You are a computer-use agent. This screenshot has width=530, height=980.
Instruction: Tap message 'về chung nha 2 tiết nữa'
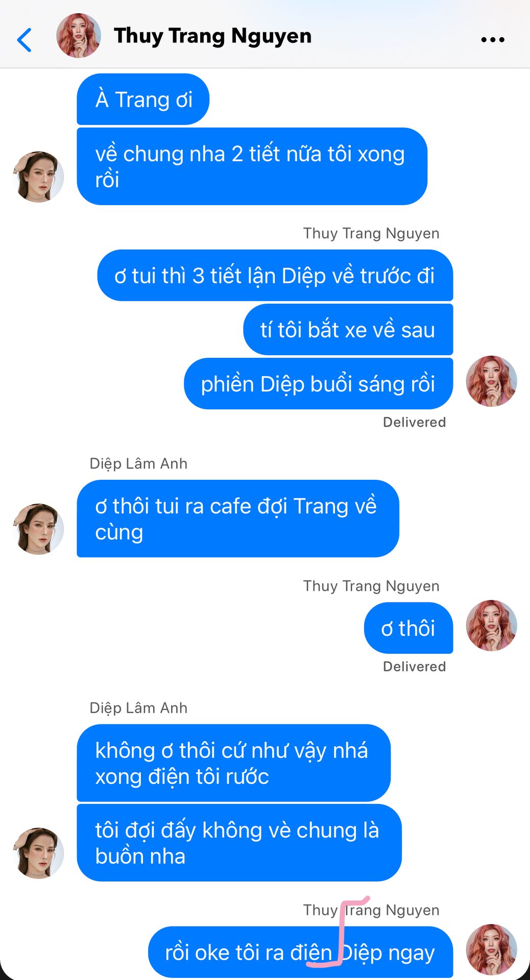coord(252,166)
